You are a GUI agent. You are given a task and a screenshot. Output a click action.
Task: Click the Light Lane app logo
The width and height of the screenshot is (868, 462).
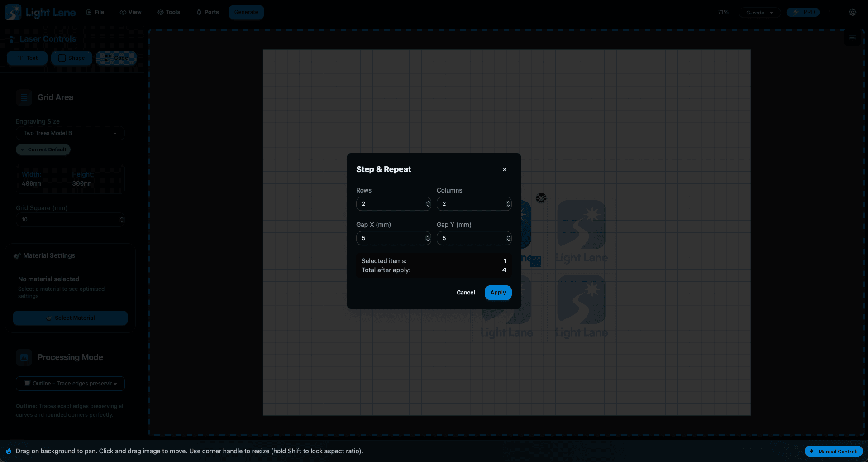13,12
